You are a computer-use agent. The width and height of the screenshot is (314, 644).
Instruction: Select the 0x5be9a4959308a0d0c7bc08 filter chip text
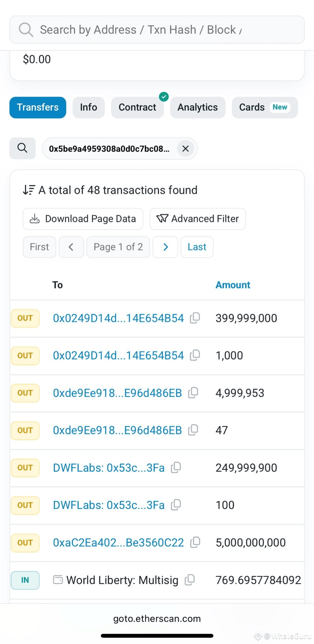tap(109, 149)
